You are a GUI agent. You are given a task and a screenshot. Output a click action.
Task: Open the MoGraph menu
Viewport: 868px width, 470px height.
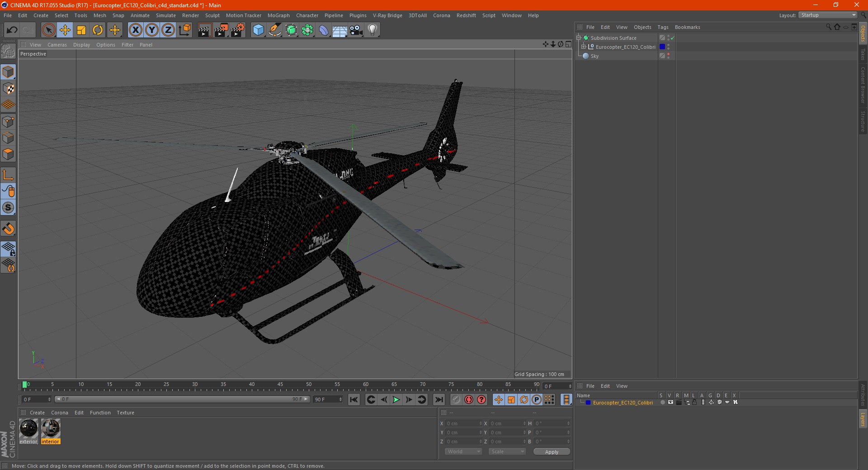click(278, 15)
